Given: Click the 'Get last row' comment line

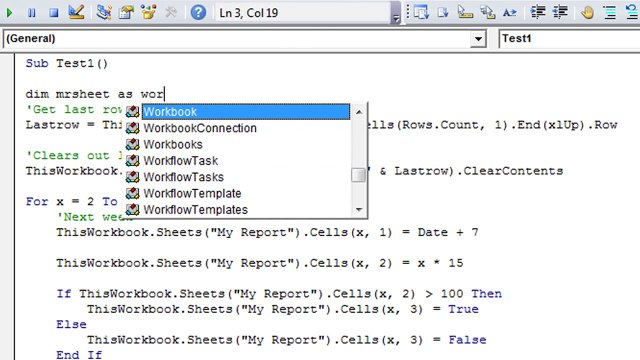Looking at the screenshot, I should tap(73, 109).
